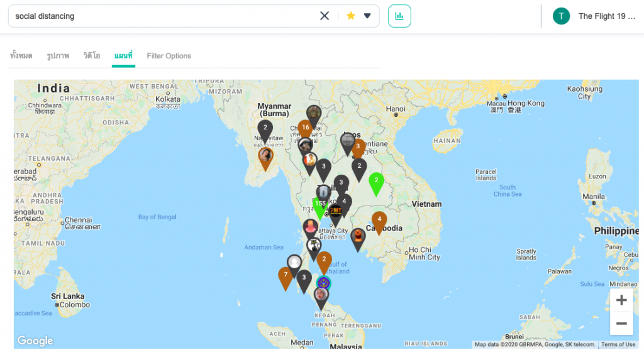Screen dimensions: 644x355
Task: Click the Sri Lanka country label
Action: [68, 296]
